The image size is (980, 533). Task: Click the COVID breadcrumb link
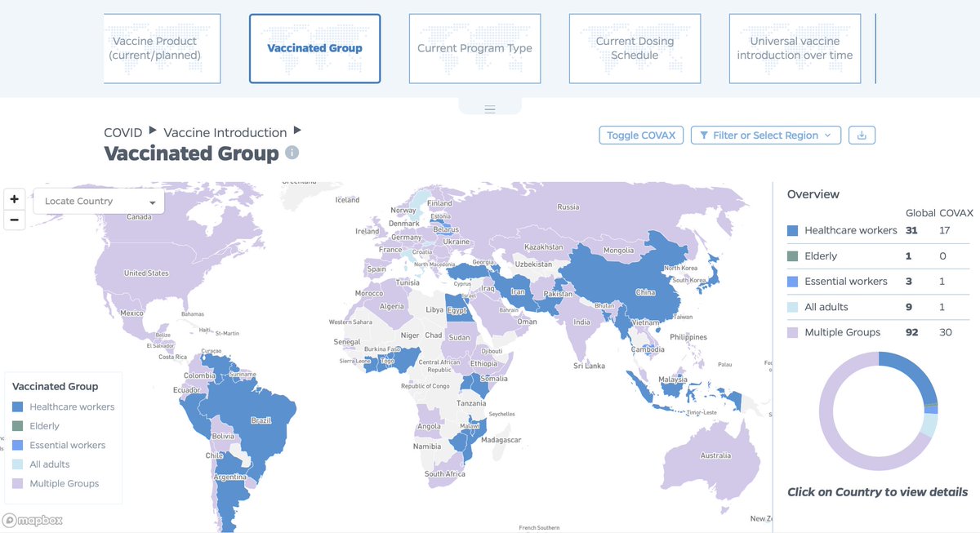pyautogui.click(x=122, y=132)
